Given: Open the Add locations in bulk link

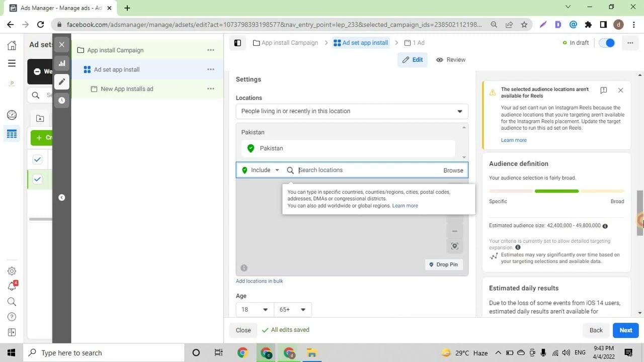Looking at the screenshot, I should (x=259, y=281).
